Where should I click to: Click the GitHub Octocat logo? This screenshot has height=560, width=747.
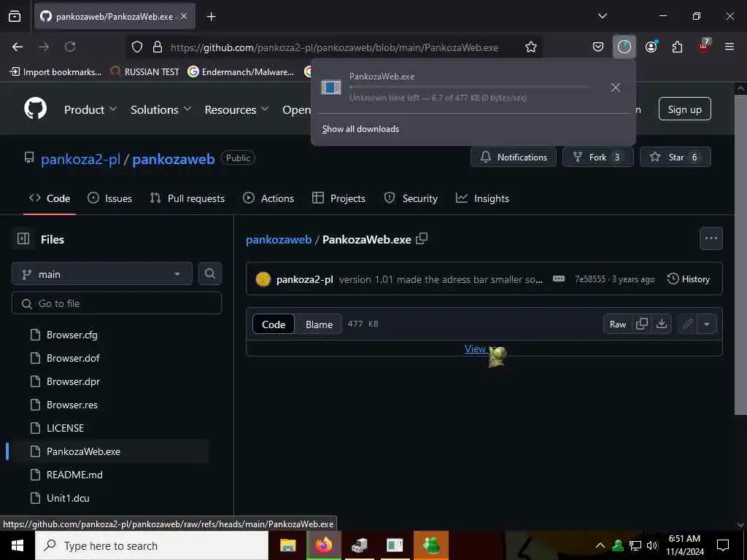click(36, 109)
